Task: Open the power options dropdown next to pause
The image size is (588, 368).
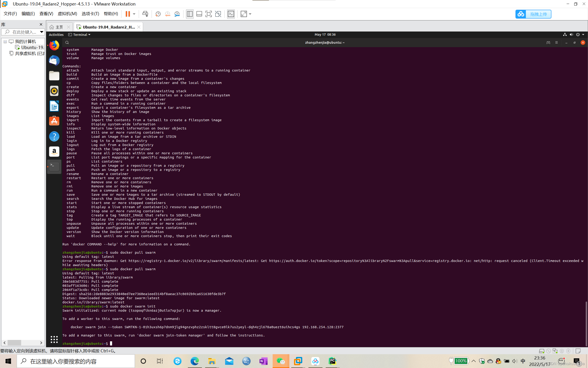Action: click(134, 14)
